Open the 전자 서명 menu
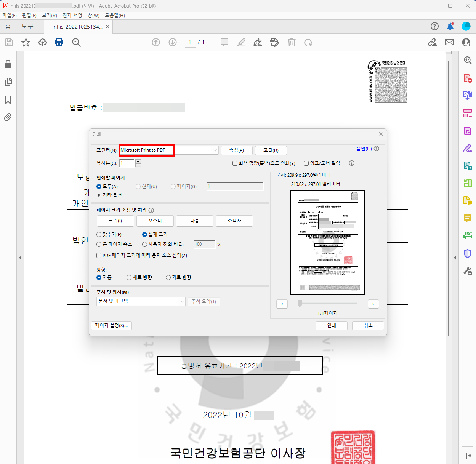The image size is (476, 464). point(72,16)
